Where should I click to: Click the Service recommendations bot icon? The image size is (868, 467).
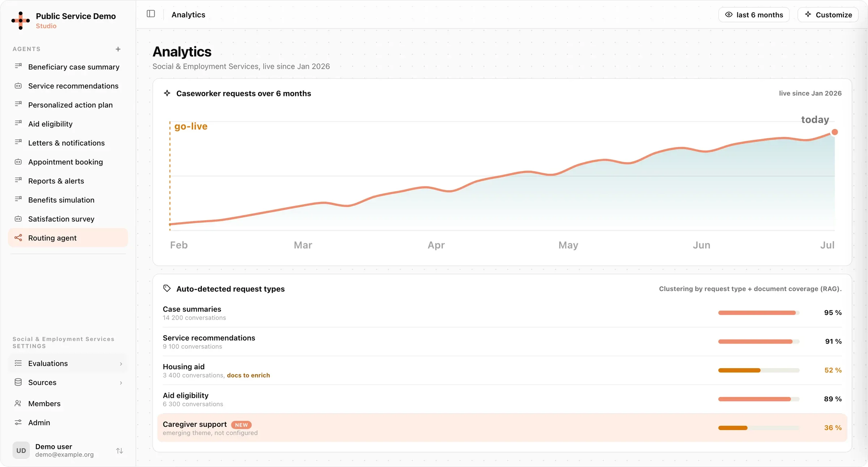click(x=18, y=86)
